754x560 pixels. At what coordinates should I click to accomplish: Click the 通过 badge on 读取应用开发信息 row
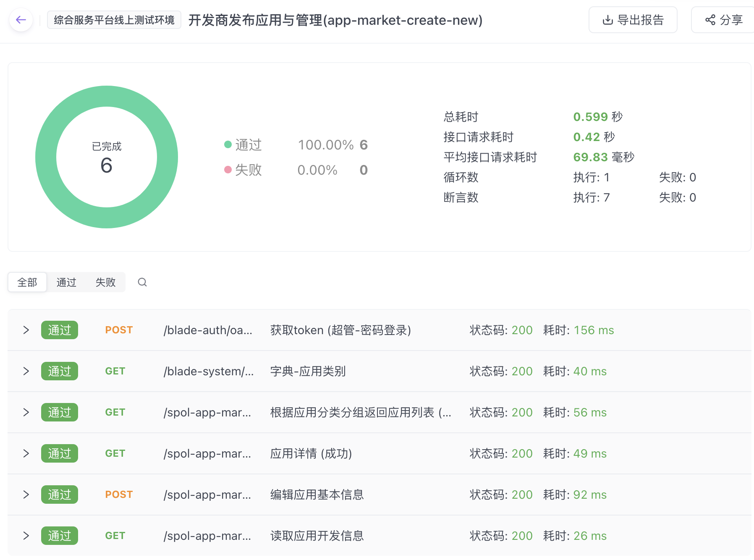[x=60, y=536]
